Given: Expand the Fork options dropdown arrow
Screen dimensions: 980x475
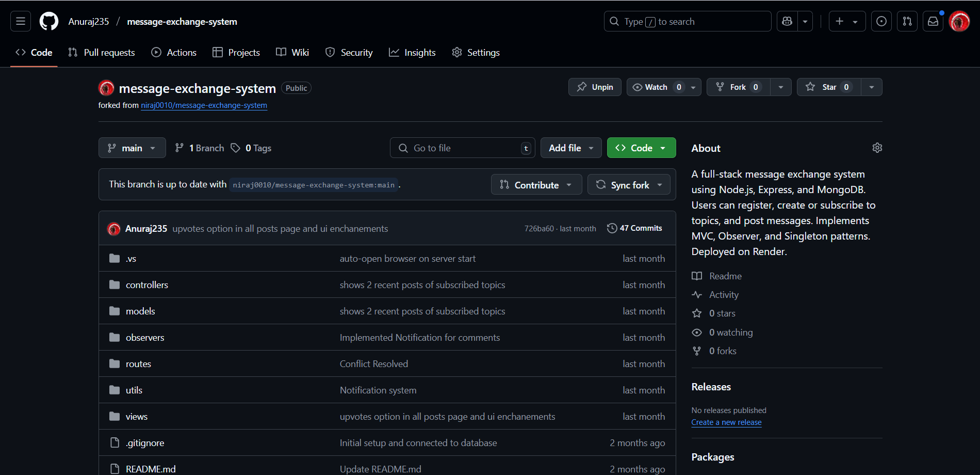Looking at the screenshot, I should coord(781,87).
